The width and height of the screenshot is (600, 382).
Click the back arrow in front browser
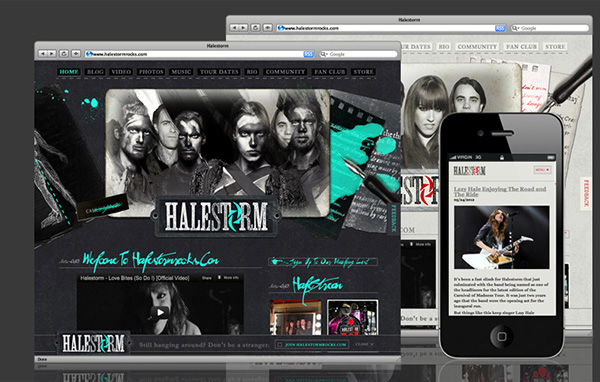pyautogui.click(x=42, y=54)
